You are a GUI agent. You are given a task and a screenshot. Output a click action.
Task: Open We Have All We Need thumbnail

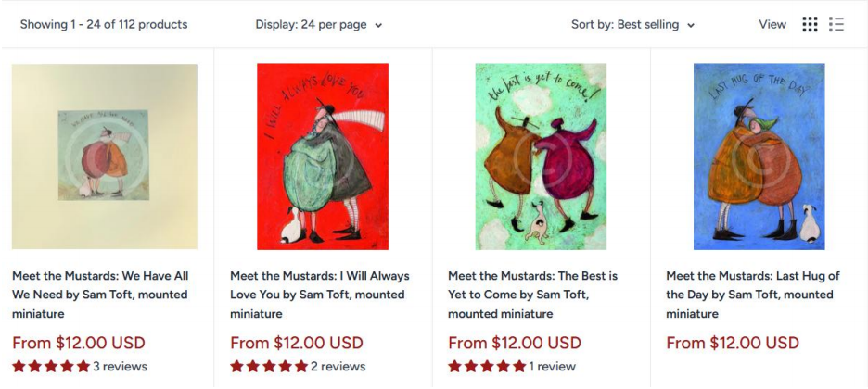pos(105,157)
